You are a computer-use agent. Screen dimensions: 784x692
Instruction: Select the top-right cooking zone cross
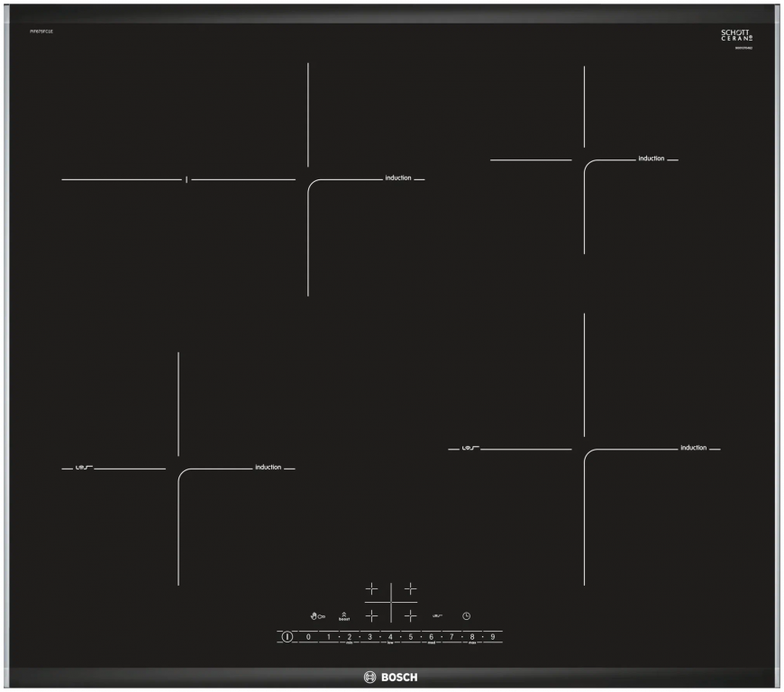(411, 589)
